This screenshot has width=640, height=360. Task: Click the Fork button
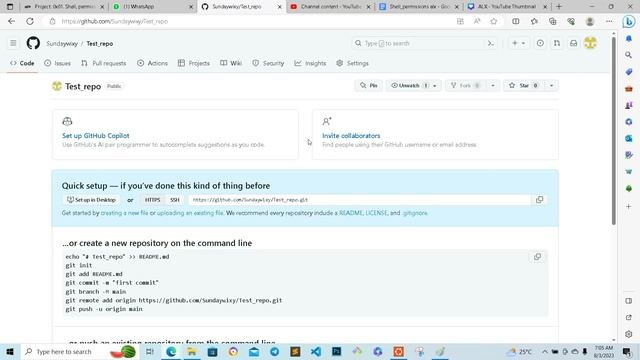[x=465, y=85]
